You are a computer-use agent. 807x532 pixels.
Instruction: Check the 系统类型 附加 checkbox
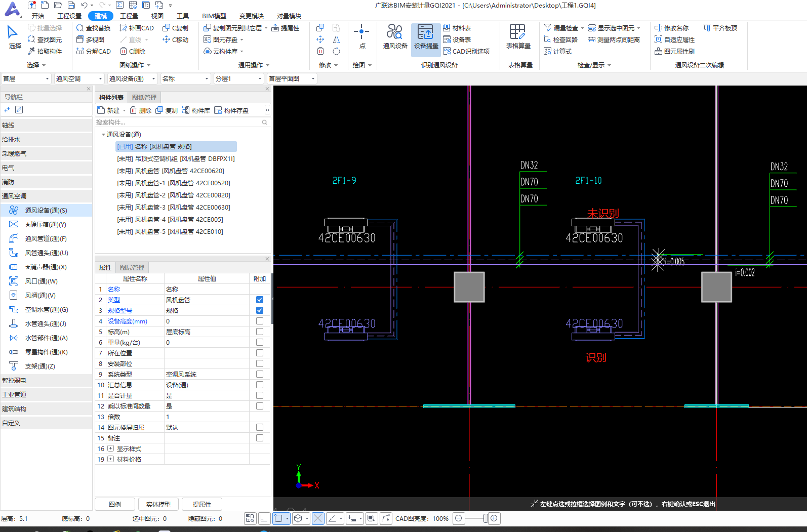(x=260, y=374)
